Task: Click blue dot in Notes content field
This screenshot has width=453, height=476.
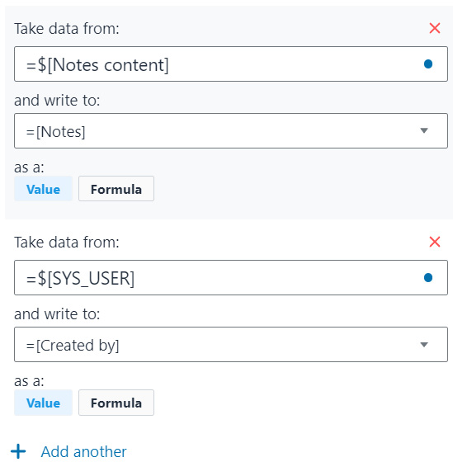Action: 428,64
